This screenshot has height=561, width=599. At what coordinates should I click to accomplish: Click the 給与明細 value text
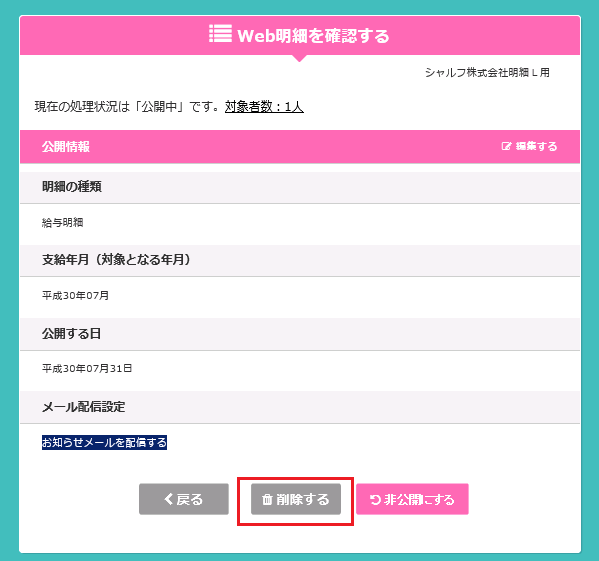point(63,223)
